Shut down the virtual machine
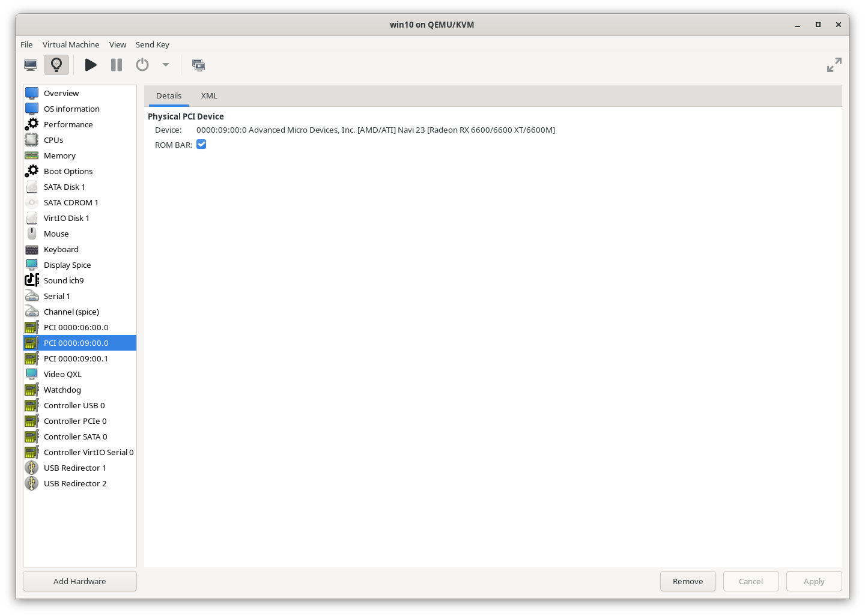 pos(142,65)
